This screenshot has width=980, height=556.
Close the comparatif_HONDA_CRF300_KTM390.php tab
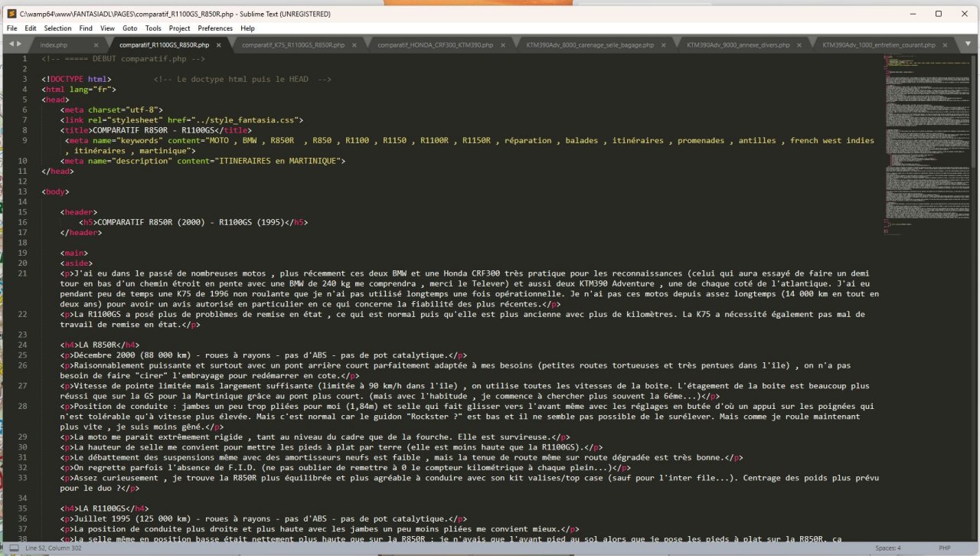[x=504, y=45]
